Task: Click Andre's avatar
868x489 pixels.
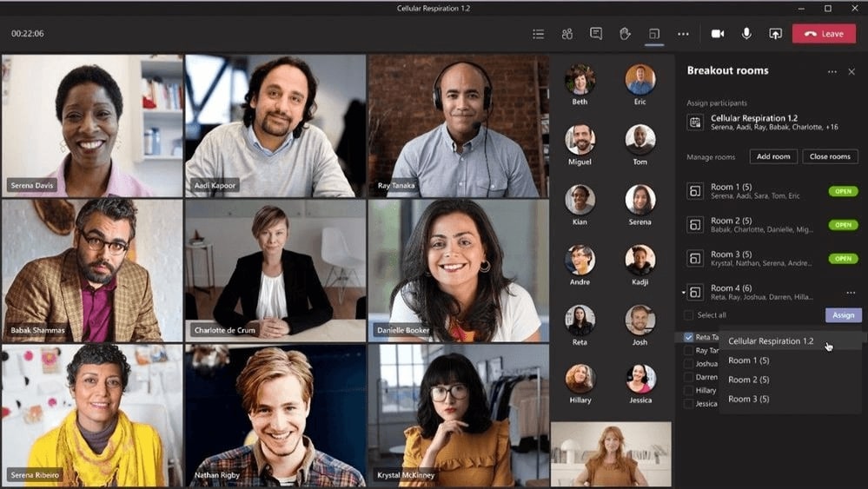Action: point(580,260)
